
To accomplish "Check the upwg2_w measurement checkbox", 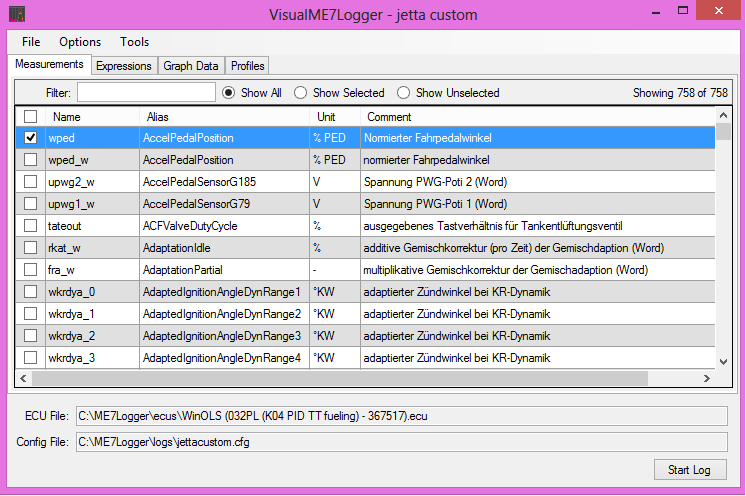I will (30, 182).
